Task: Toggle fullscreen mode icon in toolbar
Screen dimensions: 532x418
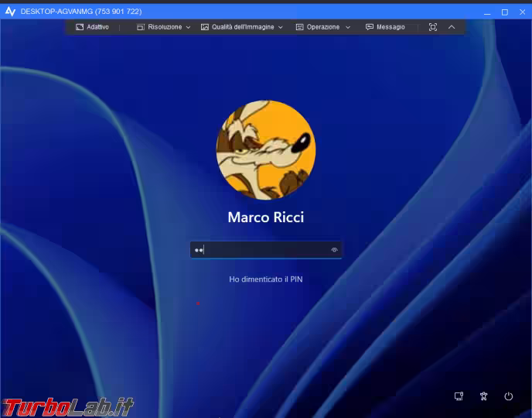Action: click(433, 27)
